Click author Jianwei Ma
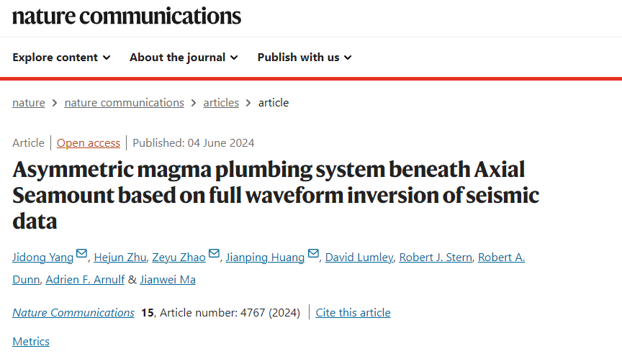The image size is (622, 364). (168, 279)
